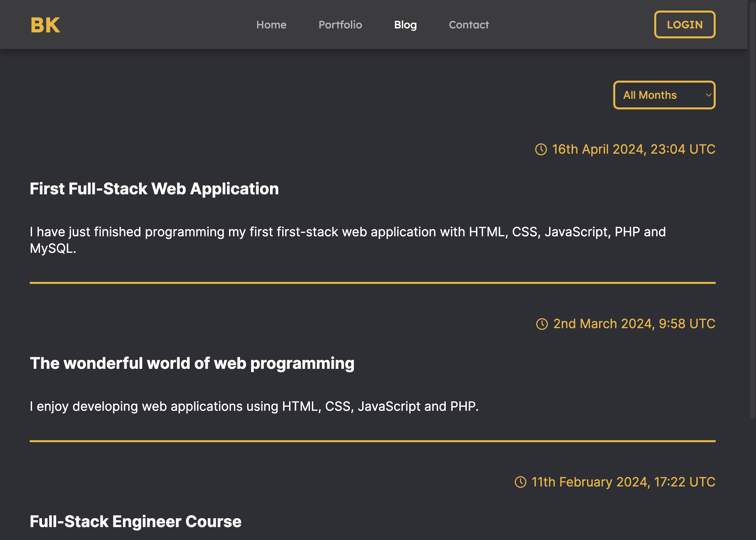Click the clock icon beside 2nd March 2024
The width and height of the screenshot is (756, 540).
point(542,324)
